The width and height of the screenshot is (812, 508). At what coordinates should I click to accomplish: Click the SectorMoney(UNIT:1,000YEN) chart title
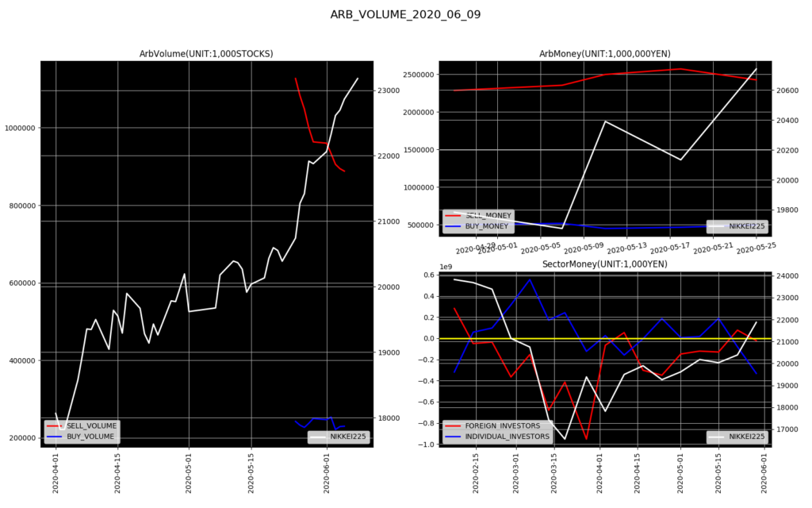click(605, 264)
